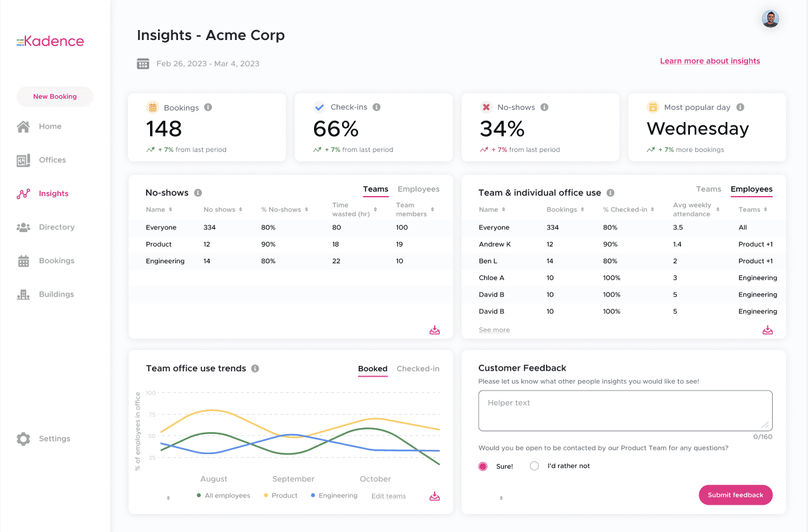Open the Buildings sidebar icon

pos(23,294)
